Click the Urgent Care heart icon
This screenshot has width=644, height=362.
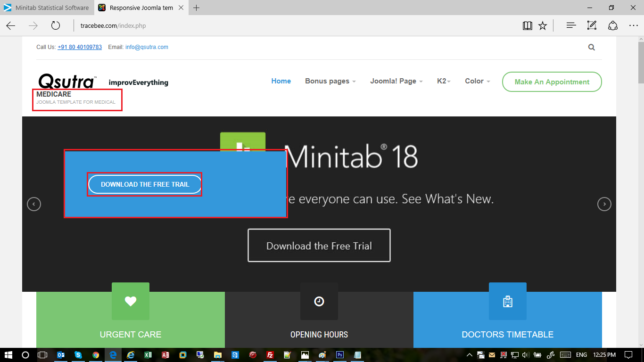131,301
